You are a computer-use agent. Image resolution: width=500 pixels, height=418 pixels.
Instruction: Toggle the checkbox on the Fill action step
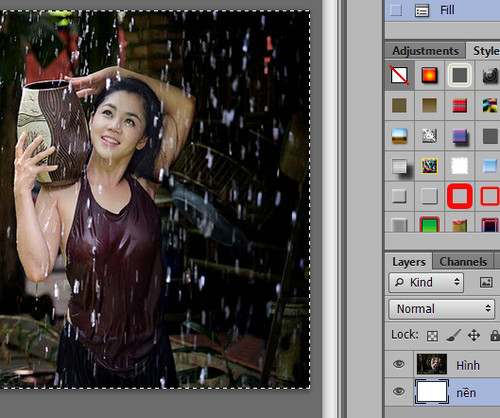coord(396,10)
